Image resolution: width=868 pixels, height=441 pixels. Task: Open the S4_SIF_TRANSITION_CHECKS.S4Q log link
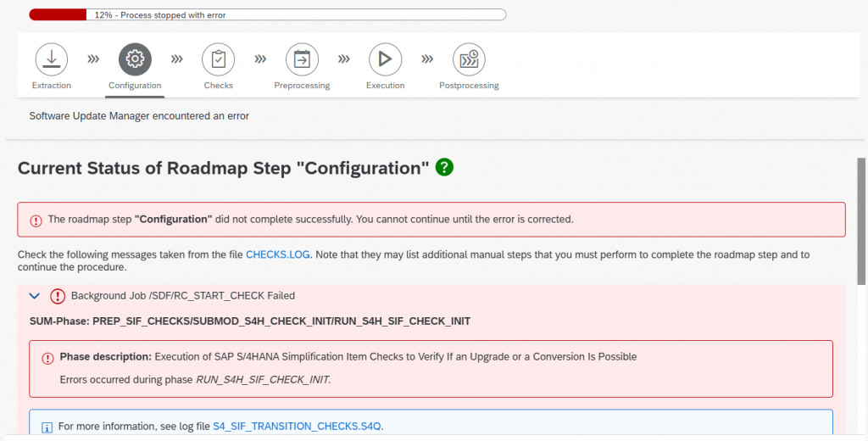coord(303,426)
